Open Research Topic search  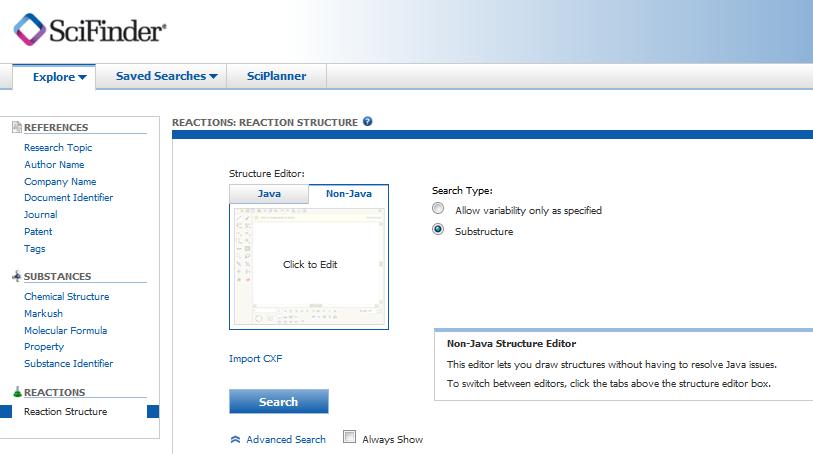click(58, 148)
